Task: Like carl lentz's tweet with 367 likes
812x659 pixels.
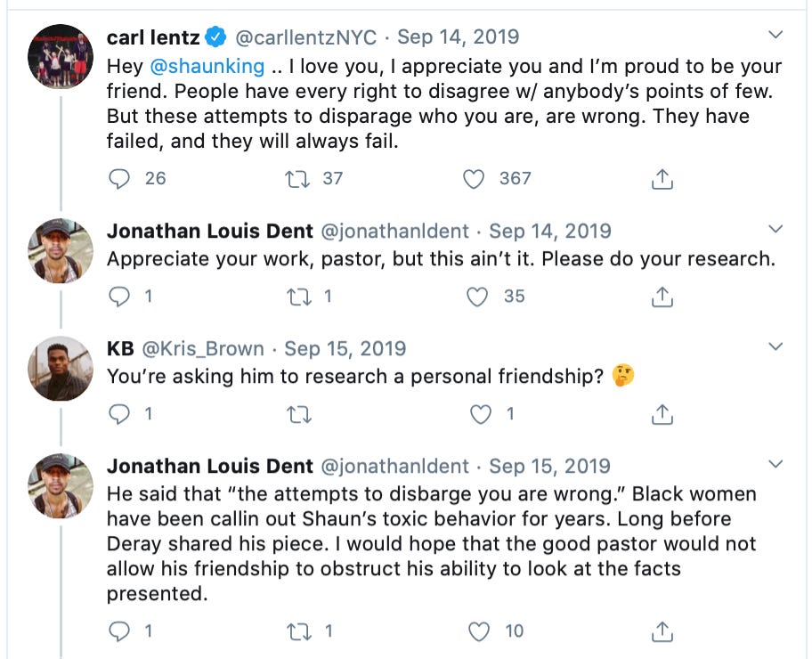Action: click(475, 179)
